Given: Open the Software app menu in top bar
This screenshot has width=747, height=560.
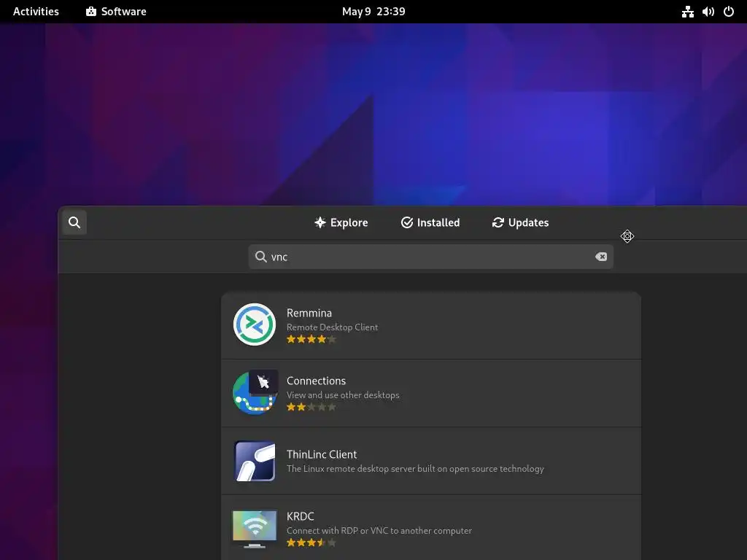Looking at the screenshot, I should [116, 12].
